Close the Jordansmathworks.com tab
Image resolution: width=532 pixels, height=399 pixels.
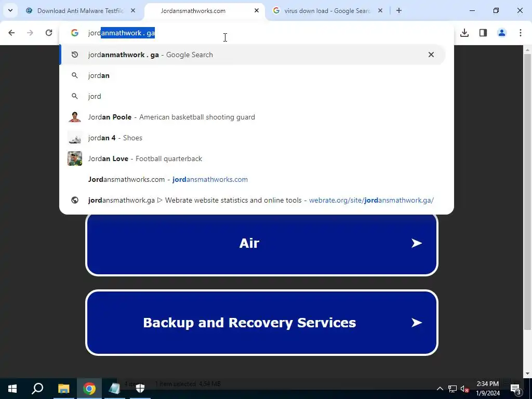click(x=257, y=10)
